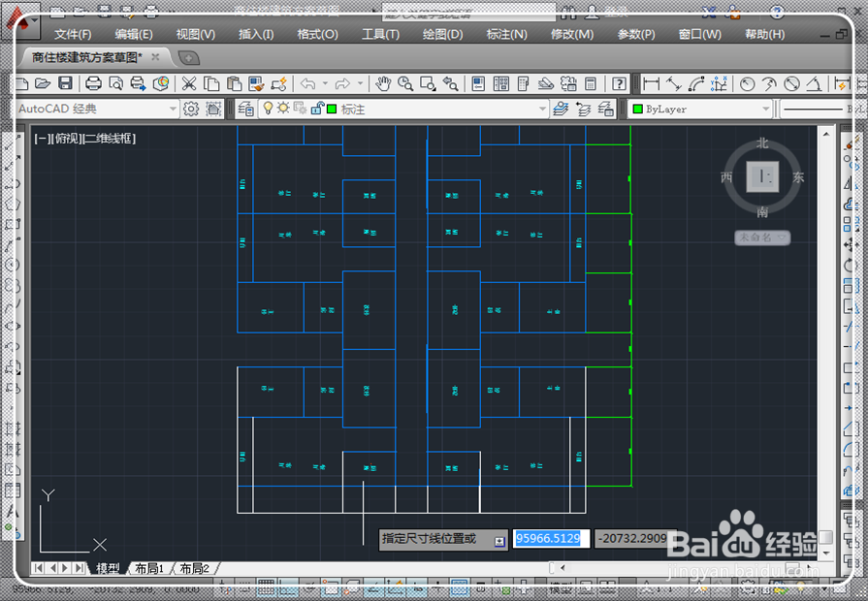Open Plot Preview from the toolbar
Viewport: 868px width, 601px height.
pos(115,84)
